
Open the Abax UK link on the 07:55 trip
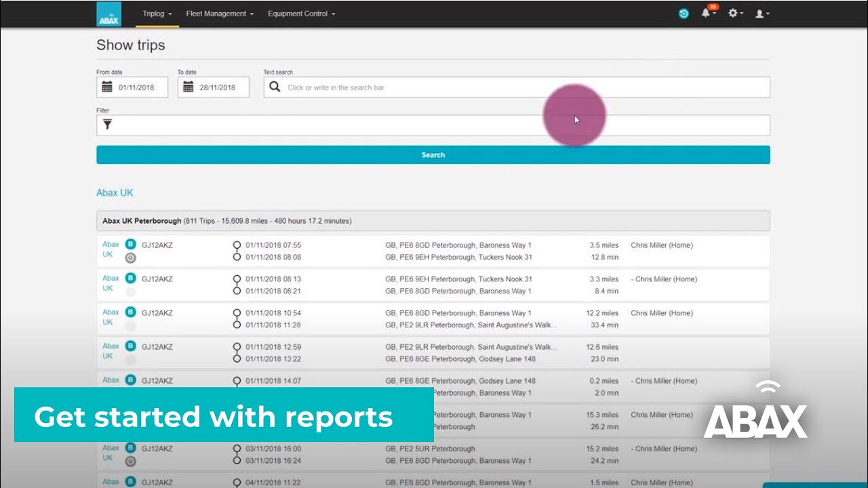pos(111,249)
